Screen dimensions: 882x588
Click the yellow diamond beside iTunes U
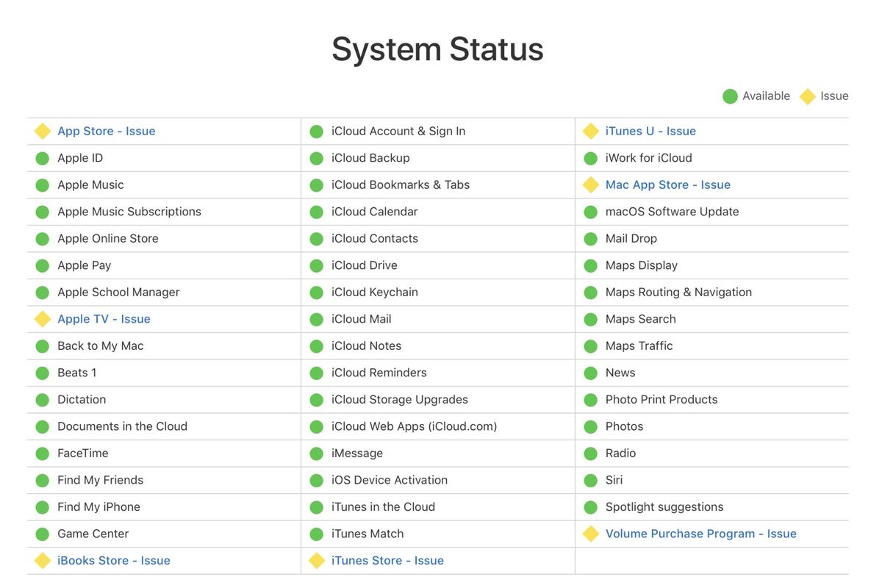[591, 131]
